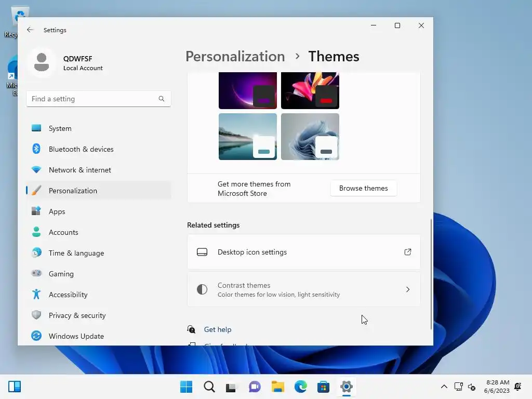This screenshot has height=399, width=532.
Task: Click the muted volume tray icon
Action: (472, 387)
